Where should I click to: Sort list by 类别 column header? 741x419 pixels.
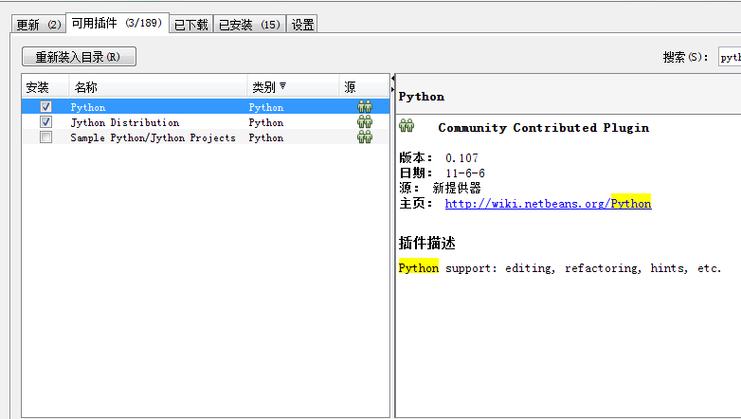point(293,87)
